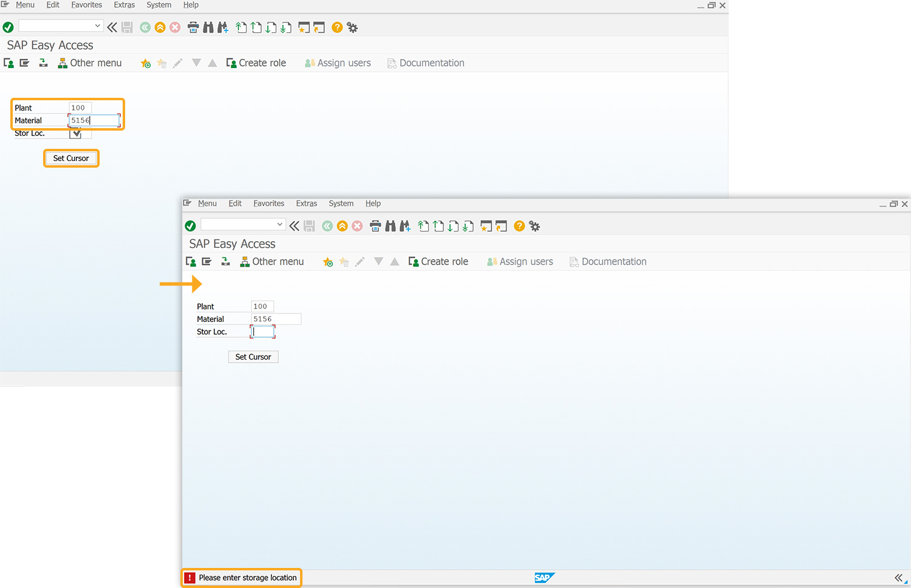The width and height of the screenshot is (911, 588).
Task: Click the Print icon in front window toolbar
Action: pos(375,226)
